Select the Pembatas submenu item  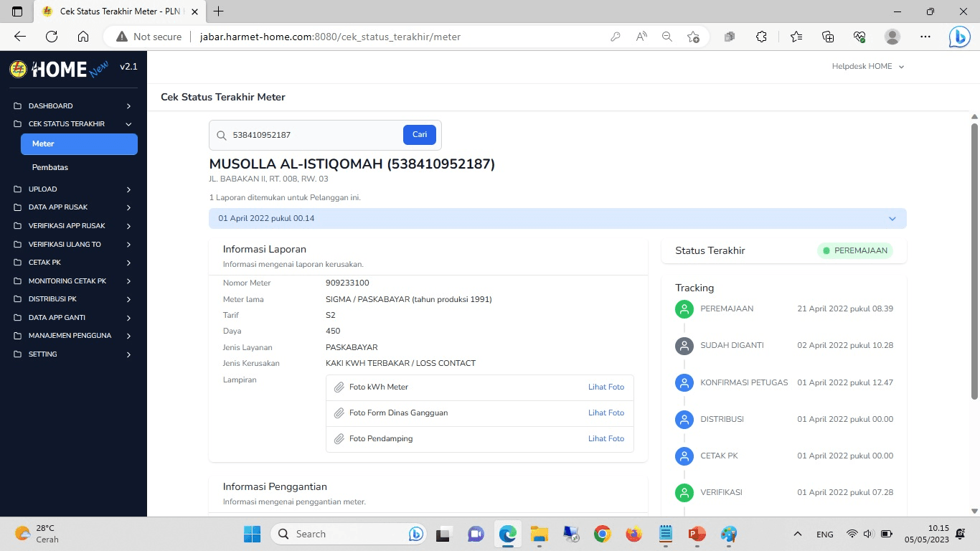[79, 167]
